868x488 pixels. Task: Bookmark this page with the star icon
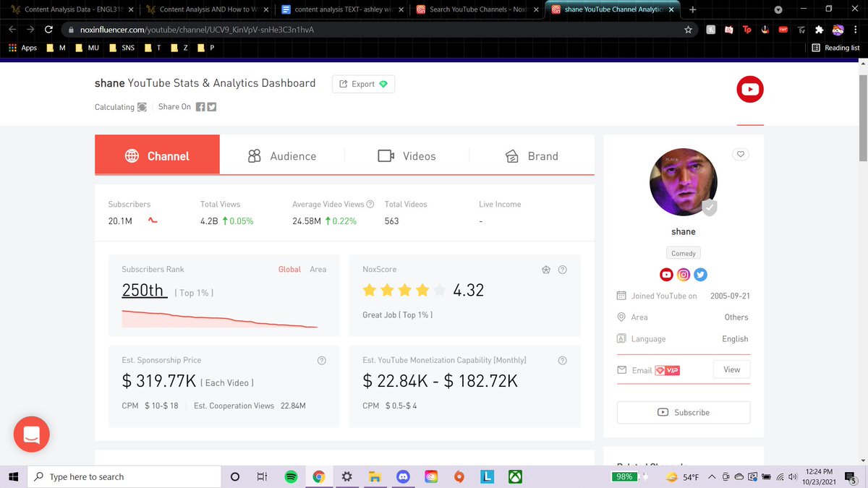coord(688,30)
